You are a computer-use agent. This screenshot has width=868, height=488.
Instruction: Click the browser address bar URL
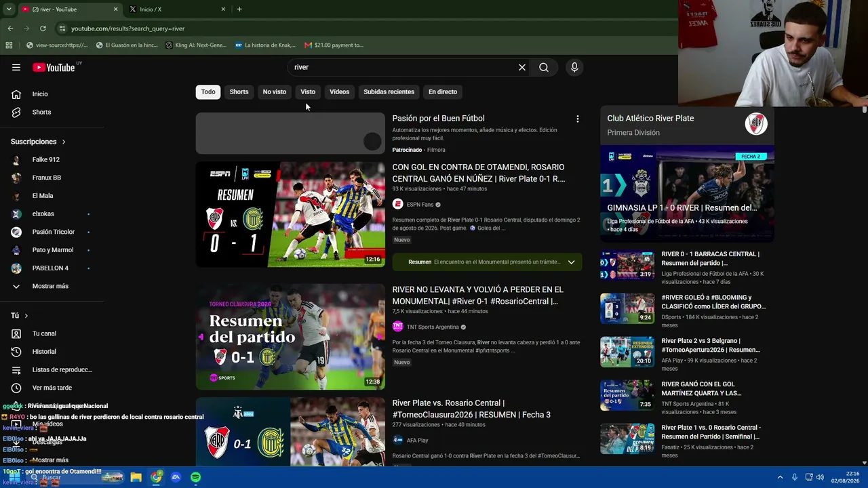(128, 28)
